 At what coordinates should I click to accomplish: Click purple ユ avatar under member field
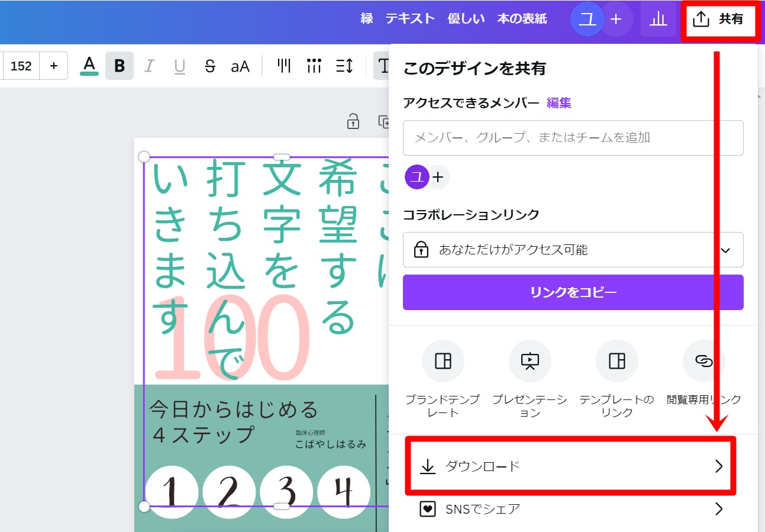(417, 177)
